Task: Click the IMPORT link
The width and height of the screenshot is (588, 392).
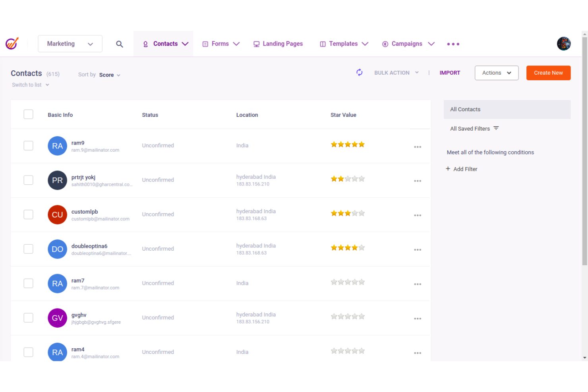Action: (450, 73)
